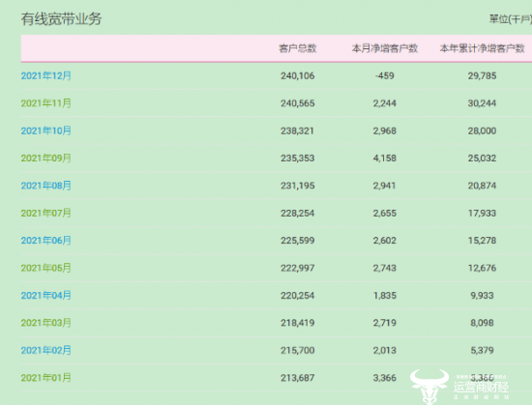Open the 2021年09月 link
Screen dimensions: 532x405
46,158
